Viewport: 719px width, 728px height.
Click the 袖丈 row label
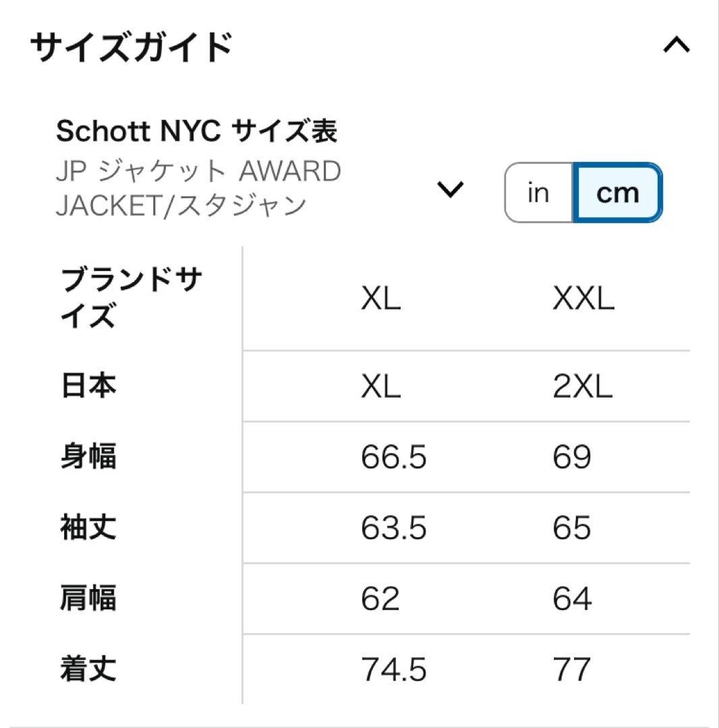[x=87, y=528]
